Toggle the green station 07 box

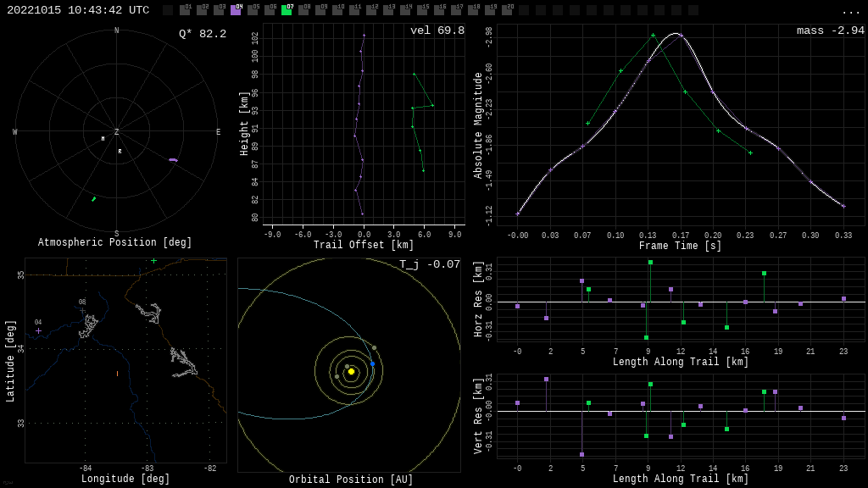(287, 10)
